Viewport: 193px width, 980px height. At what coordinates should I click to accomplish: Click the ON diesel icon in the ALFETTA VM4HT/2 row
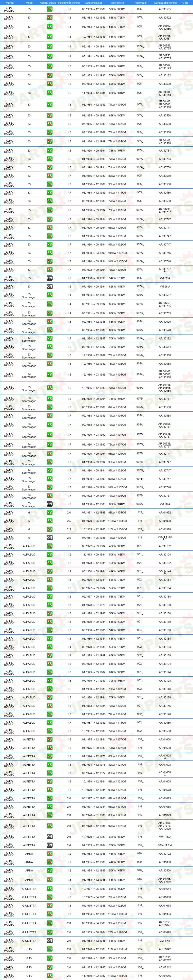click(x=49, y=837)
